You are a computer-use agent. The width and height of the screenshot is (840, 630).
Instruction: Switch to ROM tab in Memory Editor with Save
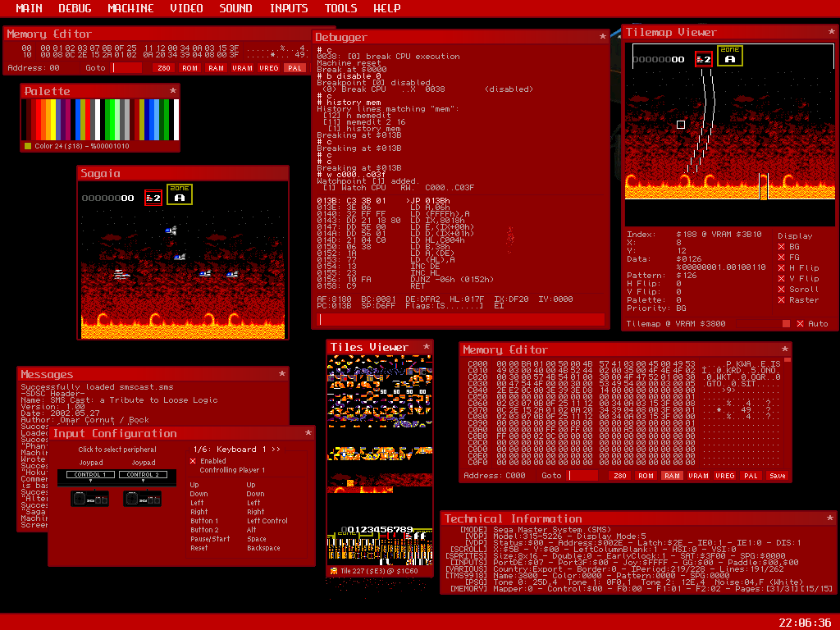tap(646, 476)
